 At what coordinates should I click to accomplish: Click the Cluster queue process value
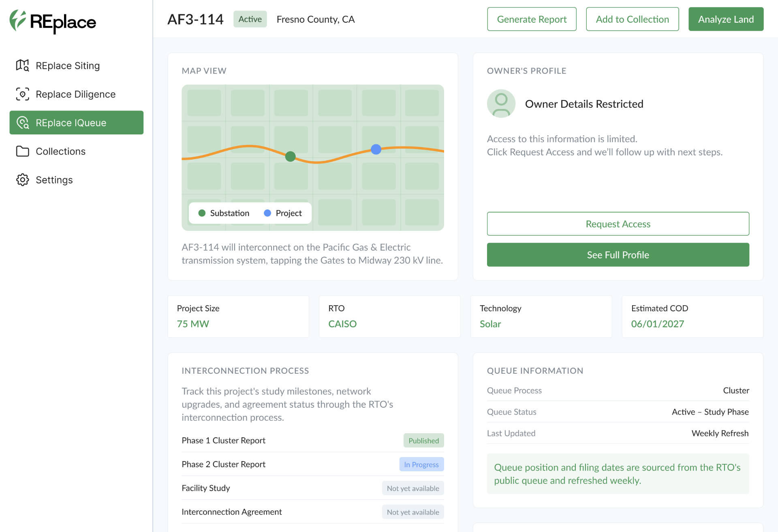tap(736, 390)
